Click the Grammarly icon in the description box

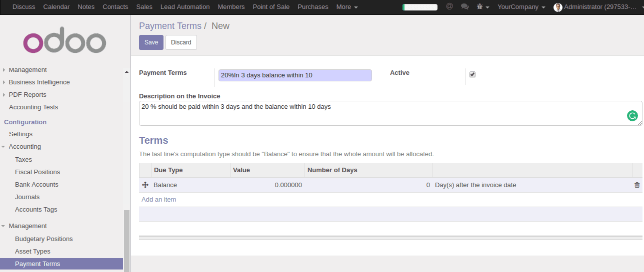click(x=632, y=116)
